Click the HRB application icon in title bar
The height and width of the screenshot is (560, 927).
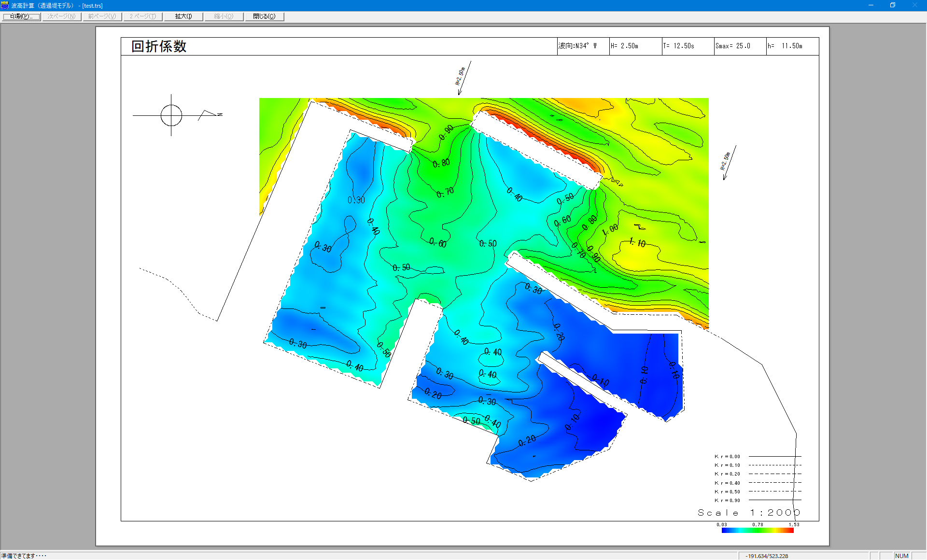pos(5,5)
